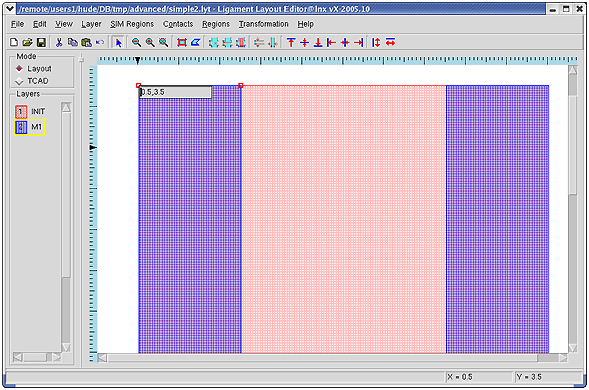Screen dimensions: 589x390
Task: Click the Copy icon in toolbar
Action: point(72,42)
